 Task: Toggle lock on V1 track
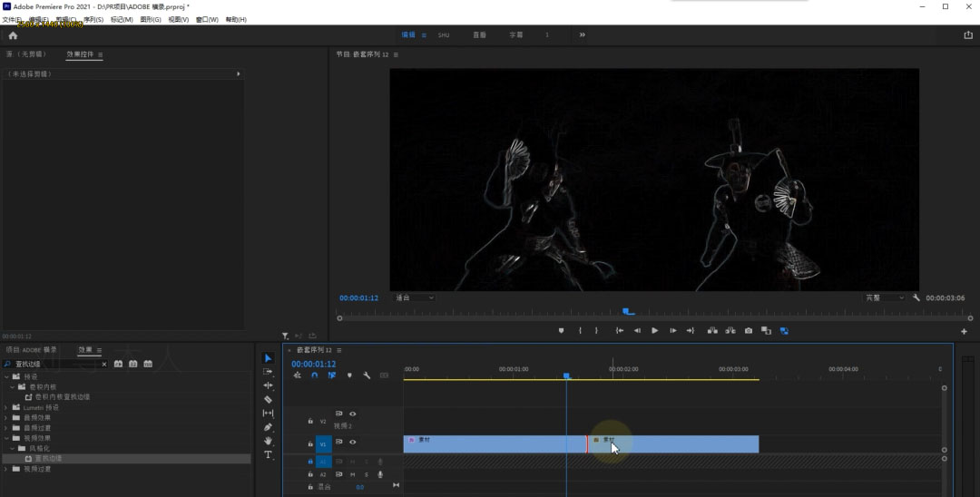[x=310, y=443]
